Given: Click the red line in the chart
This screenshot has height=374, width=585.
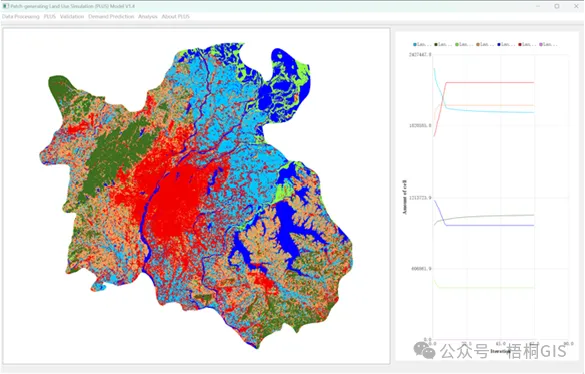Looking at the screenshot, I should [490, 82].
